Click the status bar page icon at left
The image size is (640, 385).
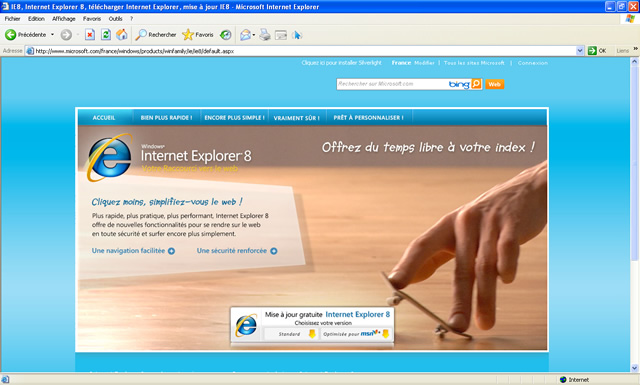click(x=5, y=380)
